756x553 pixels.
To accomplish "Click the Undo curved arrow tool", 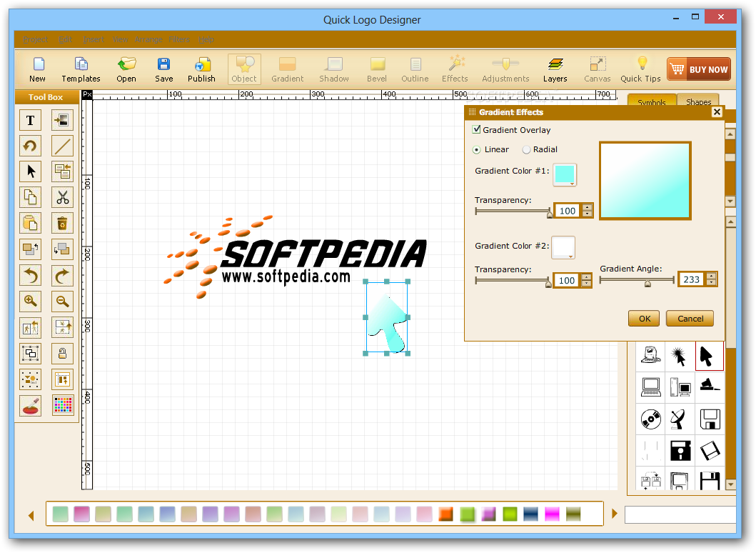I will click(31, 276).
